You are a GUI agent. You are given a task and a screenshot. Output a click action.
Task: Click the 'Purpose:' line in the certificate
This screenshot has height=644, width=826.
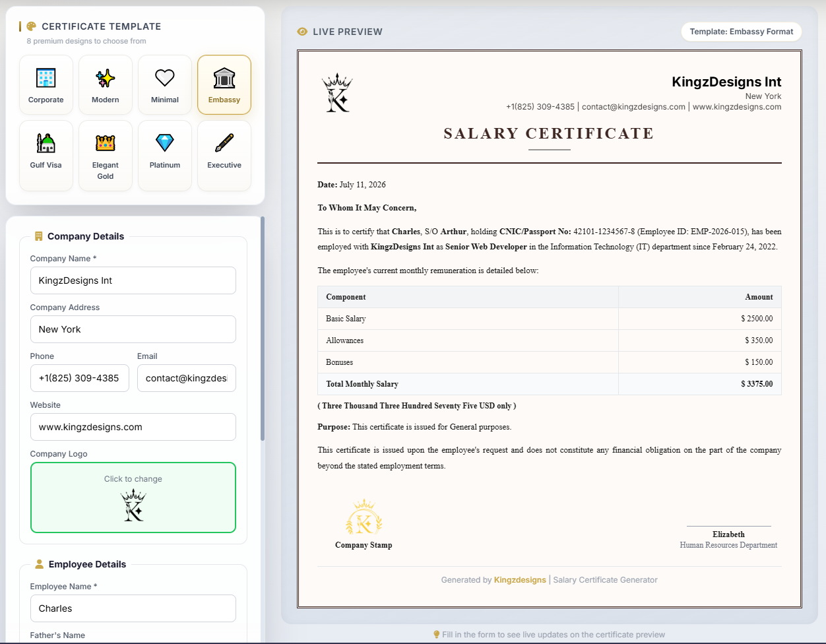(x=414, y=427)
